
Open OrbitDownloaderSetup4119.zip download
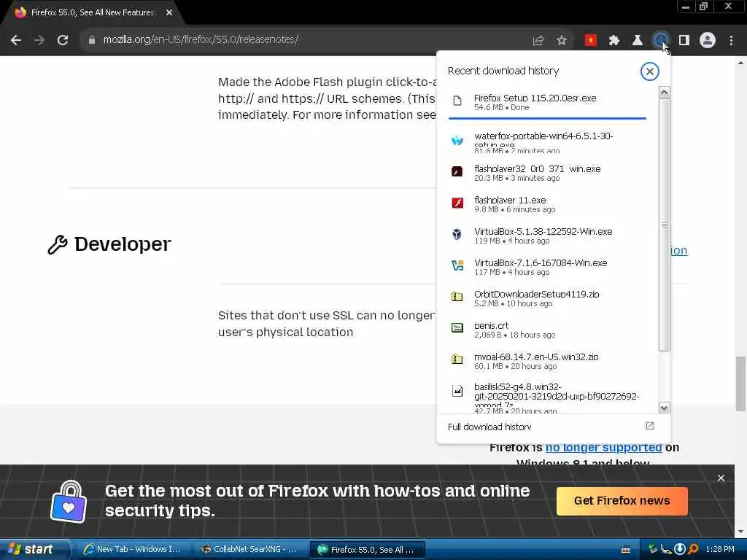click(x=547, y=298)
